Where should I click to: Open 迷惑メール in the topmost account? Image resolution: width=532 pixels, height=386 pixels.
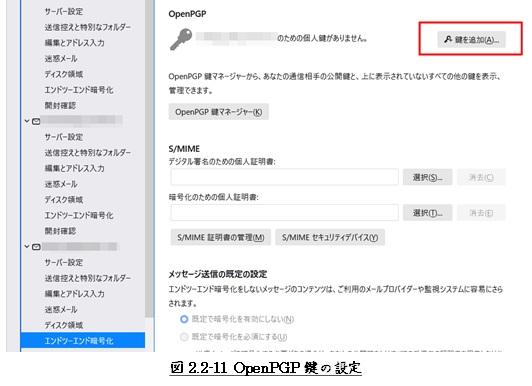(61, 58)
